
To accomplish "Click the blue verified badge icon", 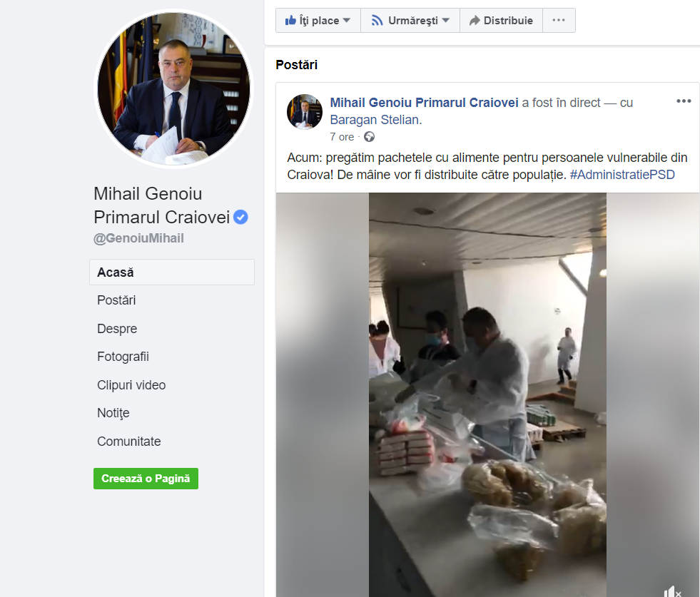I will pos(241,218).
